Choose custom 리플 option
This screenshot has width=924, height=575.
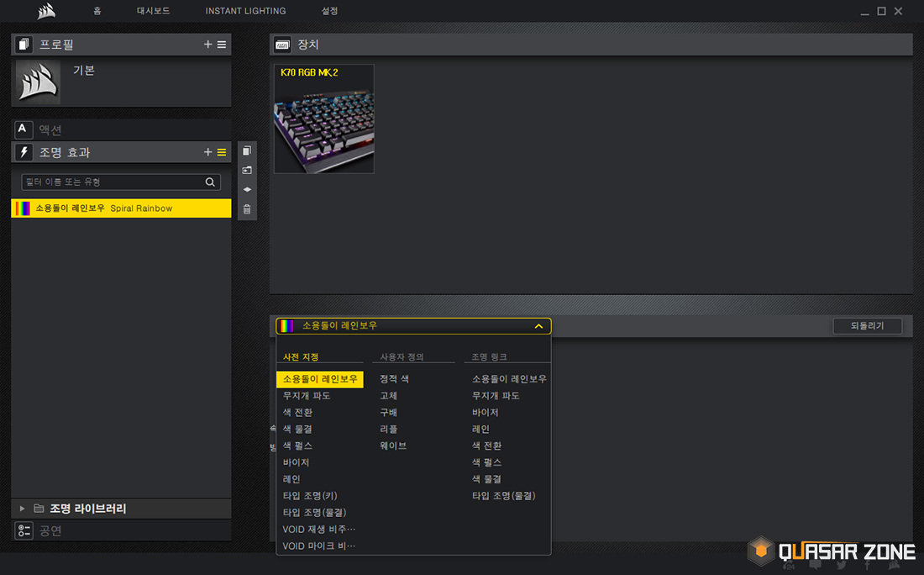pyautogui.click(x=388, y=429)
